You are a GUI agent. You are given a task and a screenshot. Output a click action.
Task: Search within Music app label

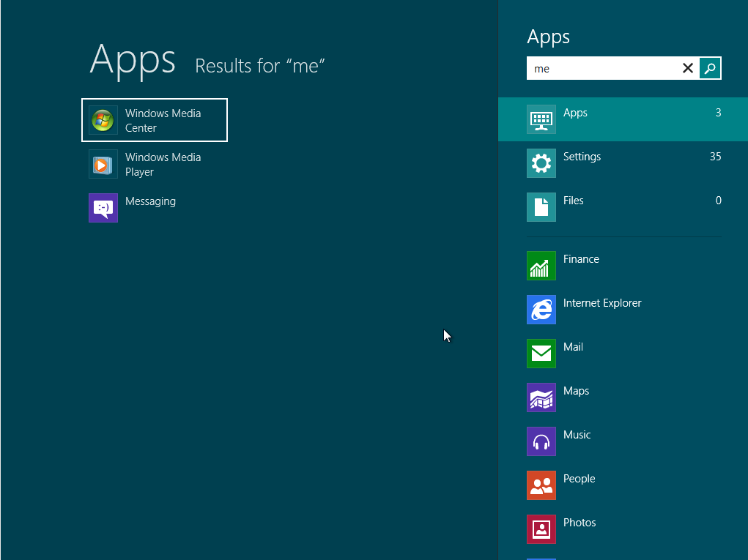tap(577, 435)
